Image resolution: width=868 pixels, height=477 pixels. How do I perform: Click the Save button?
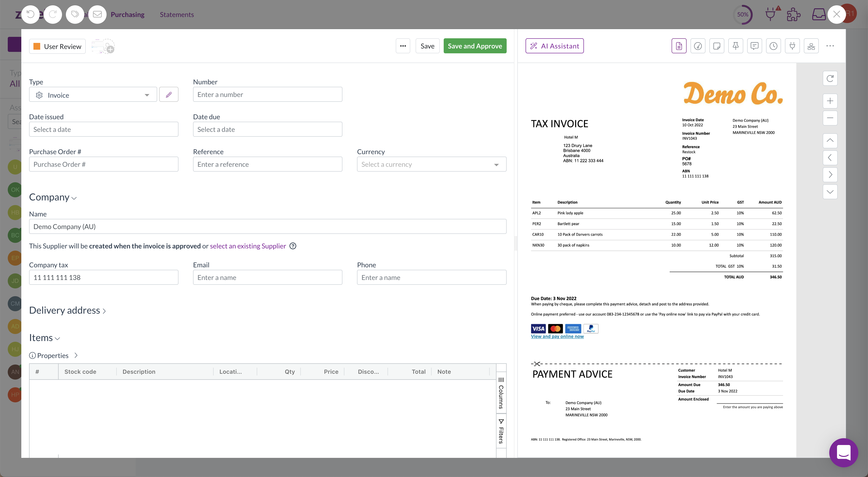(427, 46)
